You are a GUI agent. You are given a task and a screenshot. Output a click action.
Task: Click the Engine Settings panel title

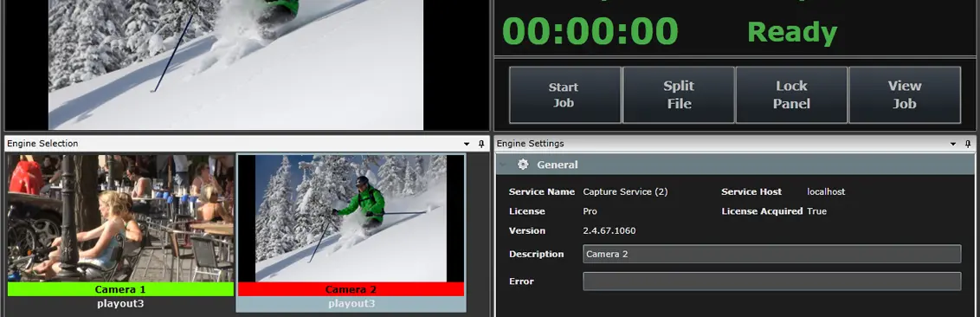point(530,144)
